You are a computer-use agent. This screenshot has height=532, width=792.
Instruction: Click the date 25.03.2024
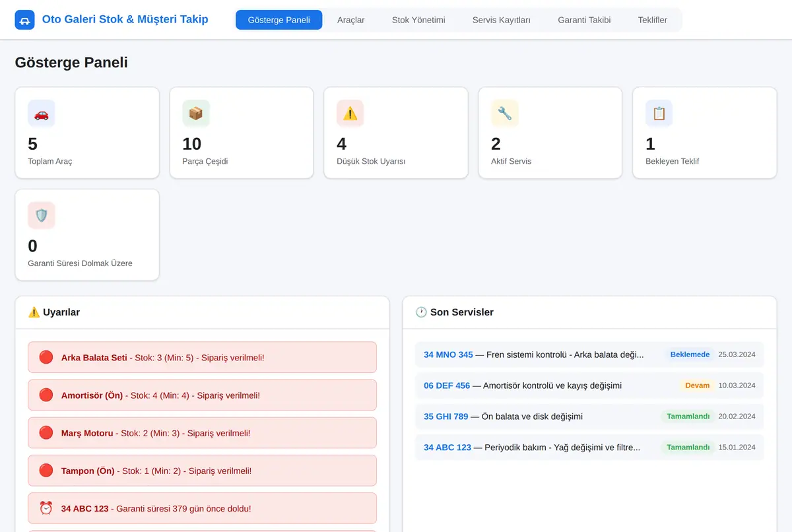click(737, 354)
